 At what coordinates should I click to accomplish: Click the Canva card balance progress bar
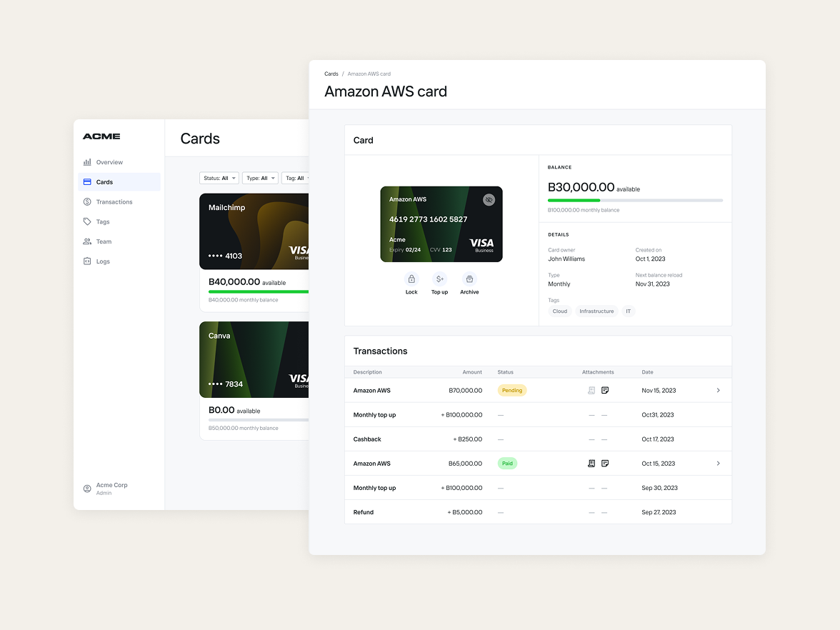[x=259, y=420]
